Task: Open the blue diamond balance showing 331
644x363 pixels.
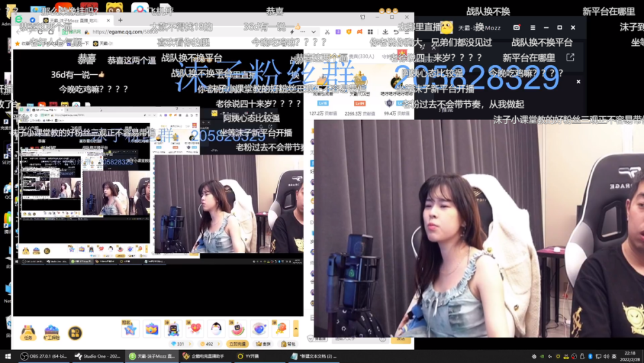Action: 181,344
